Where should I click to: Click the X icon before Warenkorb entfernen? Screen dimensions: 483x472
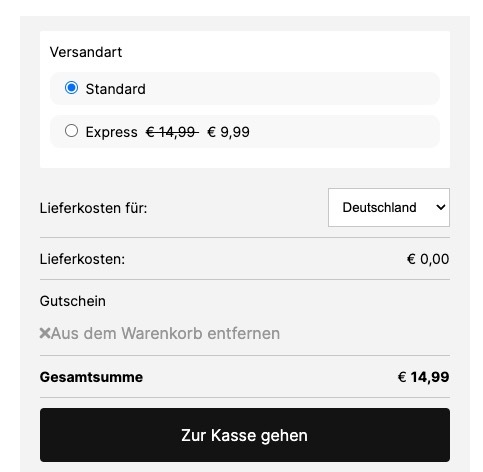[45, 333]
